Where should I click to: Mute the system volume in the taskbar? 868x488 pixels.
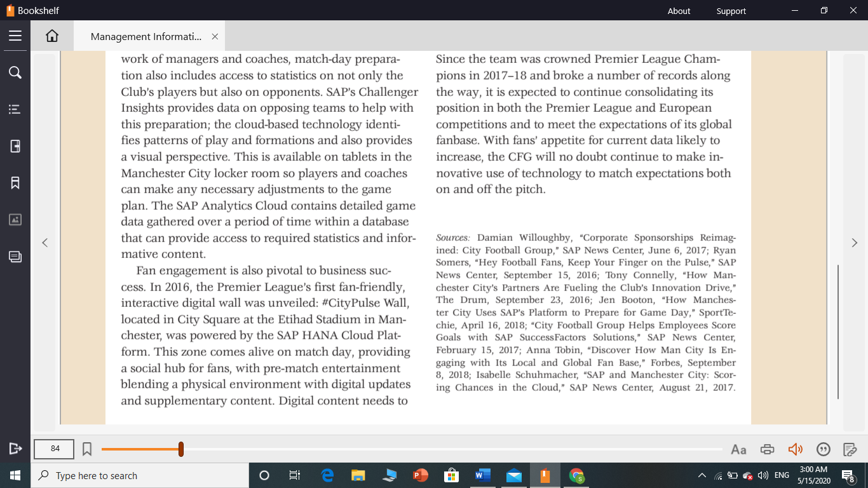762,475
